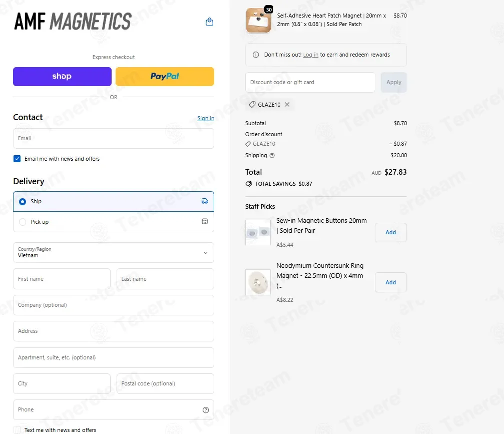Screen dimensions: 504x434
Task: Focus the Address field
Action: pyautogui.click(x=114, y=331)
